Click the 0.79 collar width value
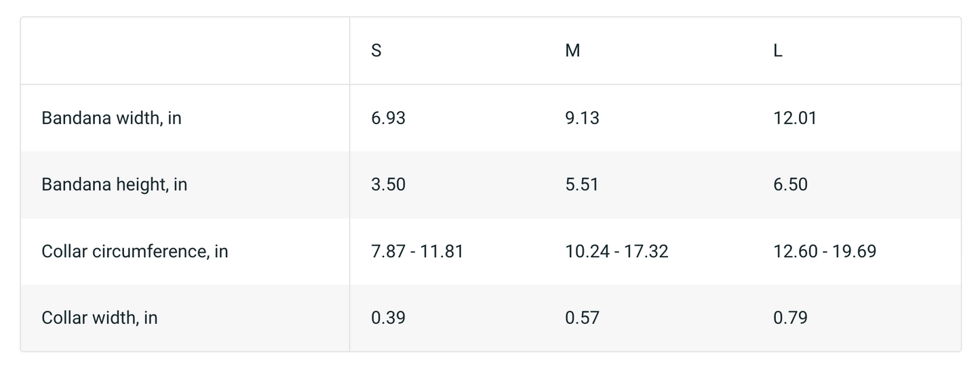The width and height of the screenshot is (980, 382). pyautogui.click(x=790, y=318)
